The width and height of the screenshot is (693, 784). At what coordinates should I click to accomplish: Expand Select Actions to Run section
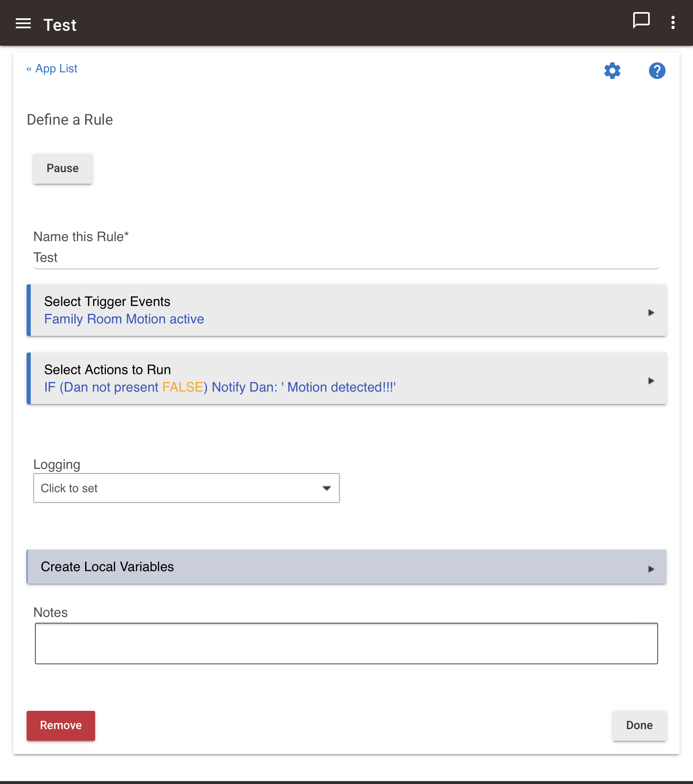pyautogui.click(x=346, y=378)
